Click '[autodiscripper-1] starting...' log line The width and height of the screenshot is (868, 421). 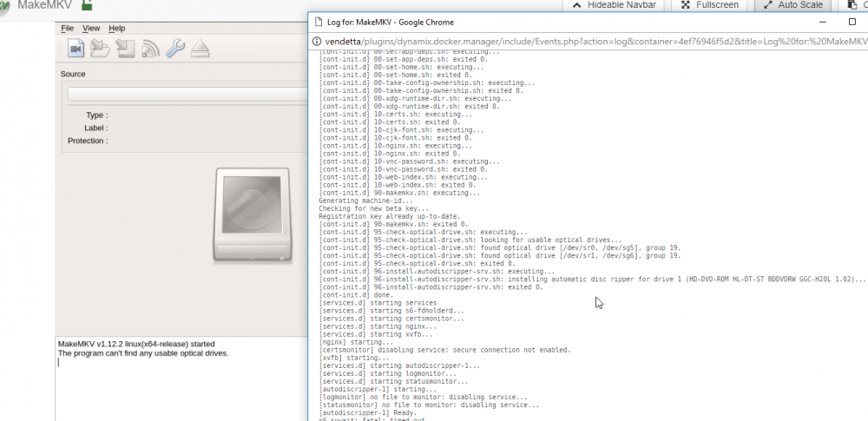coord(378,390)
